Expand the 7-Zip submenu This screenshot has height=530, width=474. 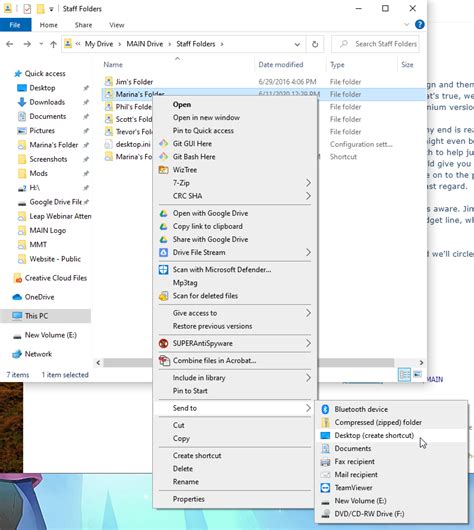click(308, 183)
